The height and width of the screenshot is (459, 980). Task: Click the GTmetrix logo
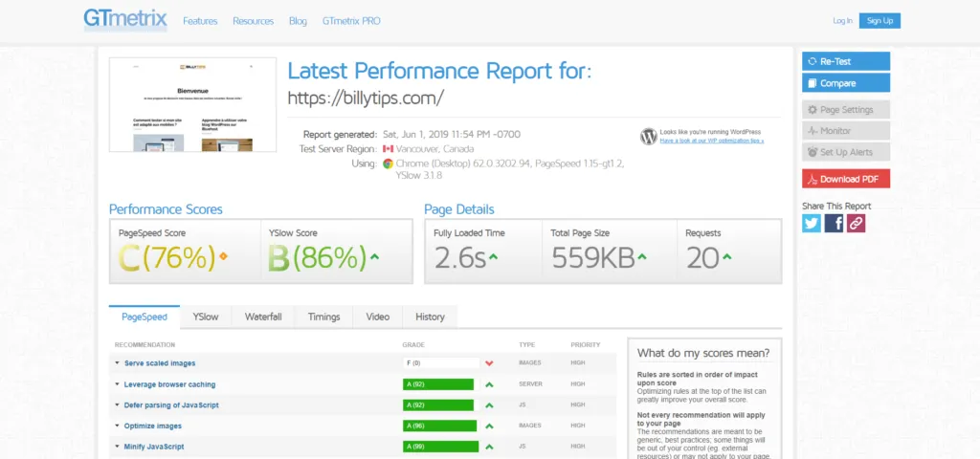[x=125, y=20]
